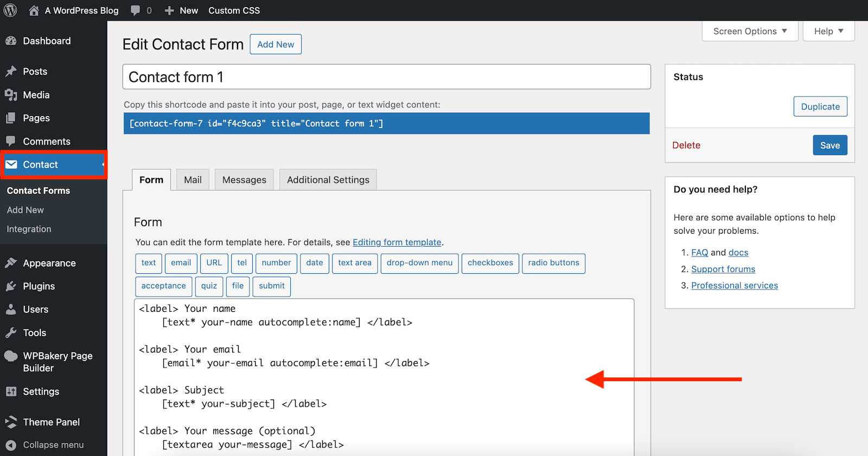Click the Dashboard gauge icon
This screenshot has height=456, width=868.
pos(11,41)
